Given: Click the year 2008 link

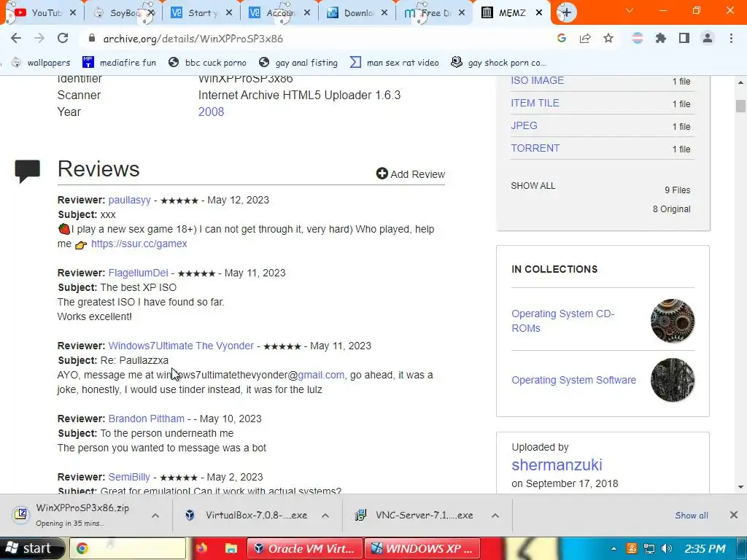Looking at the screenshot, I should click(x=211, y=112).
